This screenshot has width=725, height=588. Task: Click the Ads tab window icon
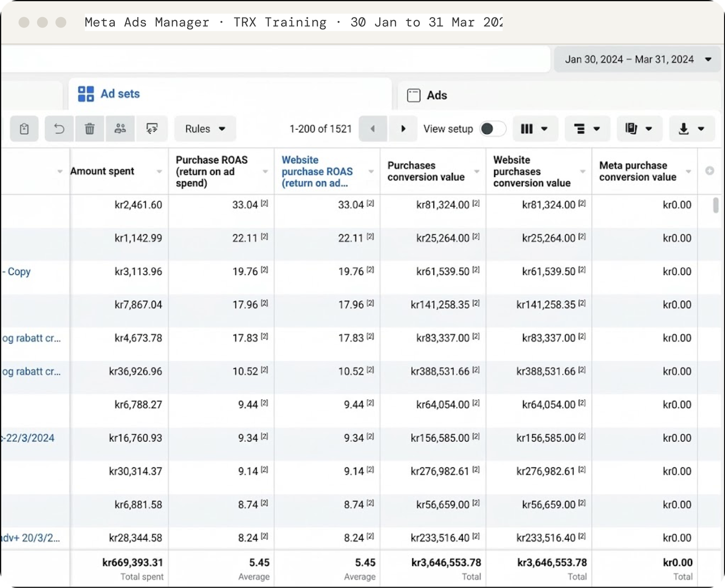(413, 96)
